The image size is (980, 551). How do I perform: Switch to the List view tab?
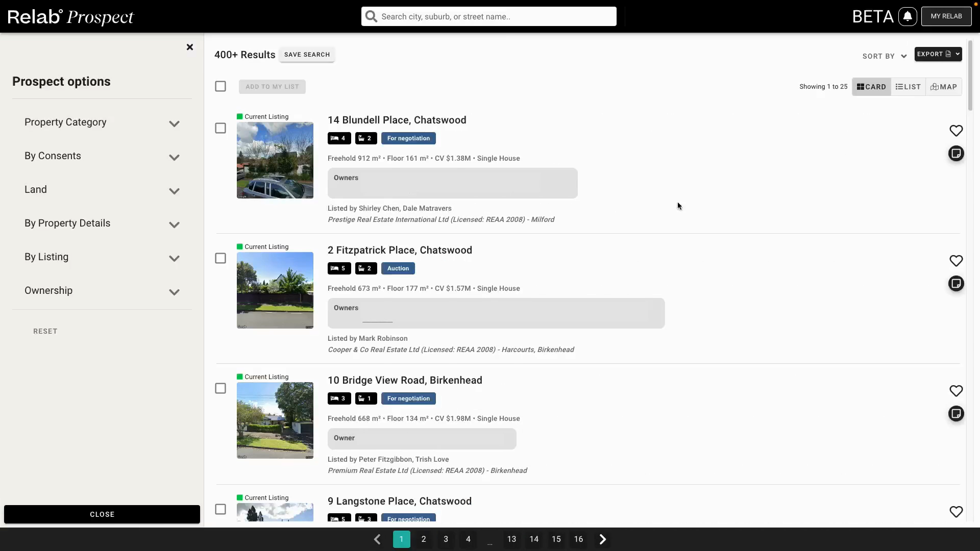pos(908,87)
